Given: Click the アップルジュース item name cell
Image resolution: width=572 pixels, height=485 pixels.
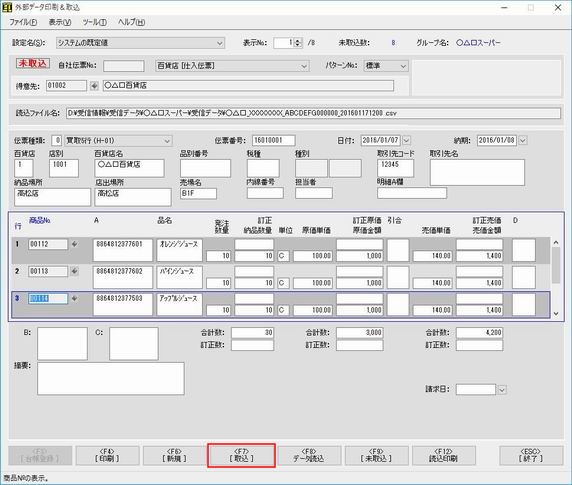Looking at the screenshot, I should point(179,304).
